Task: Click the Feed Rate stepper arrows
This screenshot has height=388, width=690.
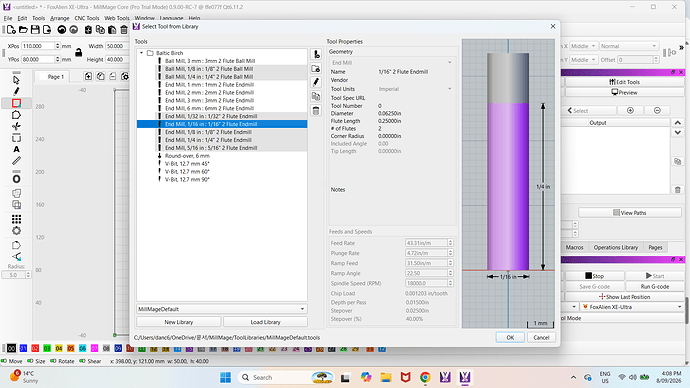Action: tap(450, 243)
